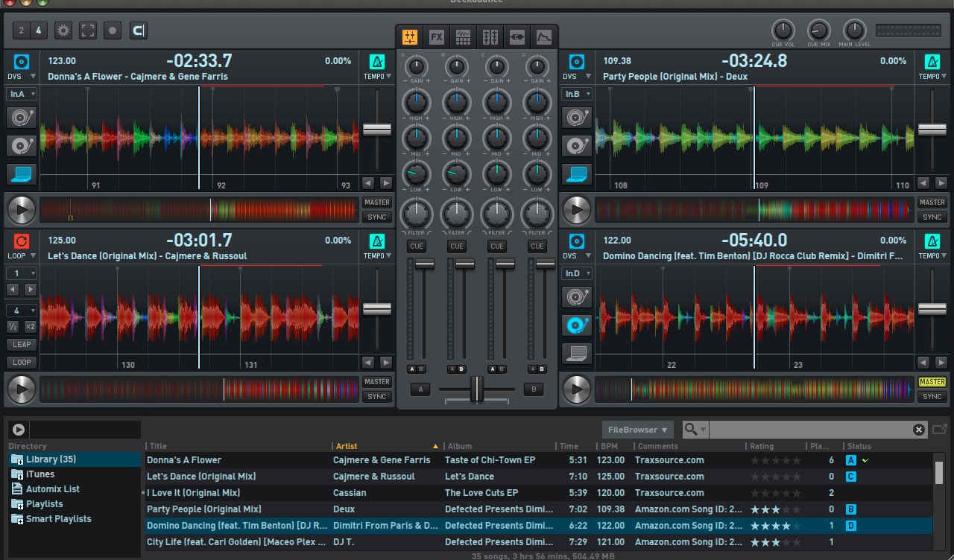
Task: Enable CUE on mixer channel A
Action: coord(417,246)
